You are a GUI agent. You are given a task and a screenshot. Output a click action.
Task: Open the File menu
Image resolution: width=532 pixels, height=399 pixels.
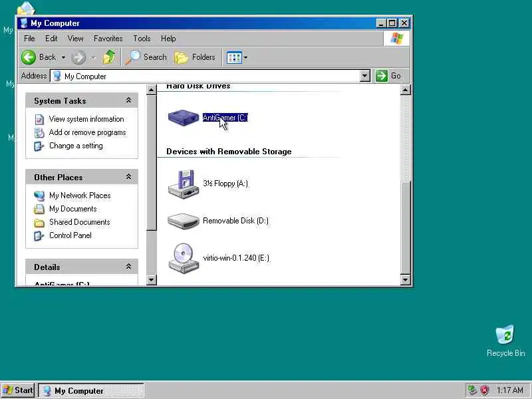point(29,39)
